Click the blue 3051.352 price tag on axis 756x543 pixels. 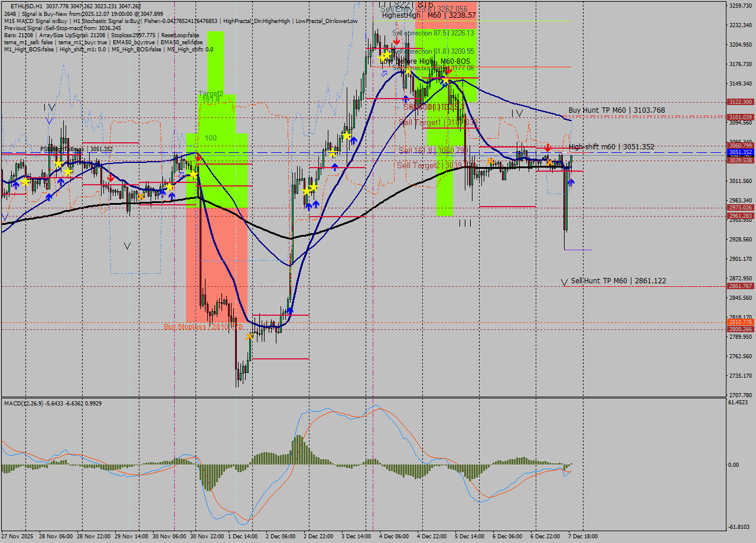(x=740, y=152)
